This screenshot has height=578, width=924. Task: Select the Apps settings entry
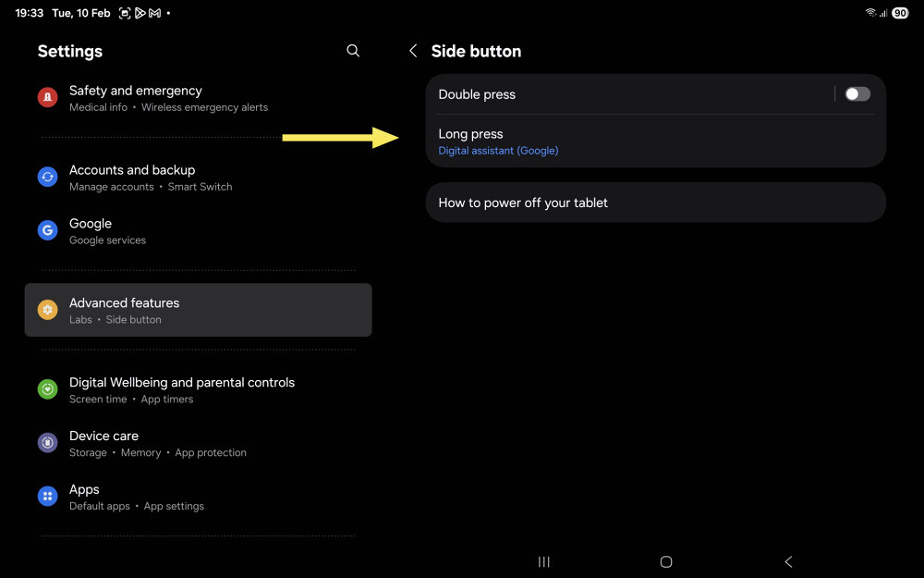[x=198, y=497]
